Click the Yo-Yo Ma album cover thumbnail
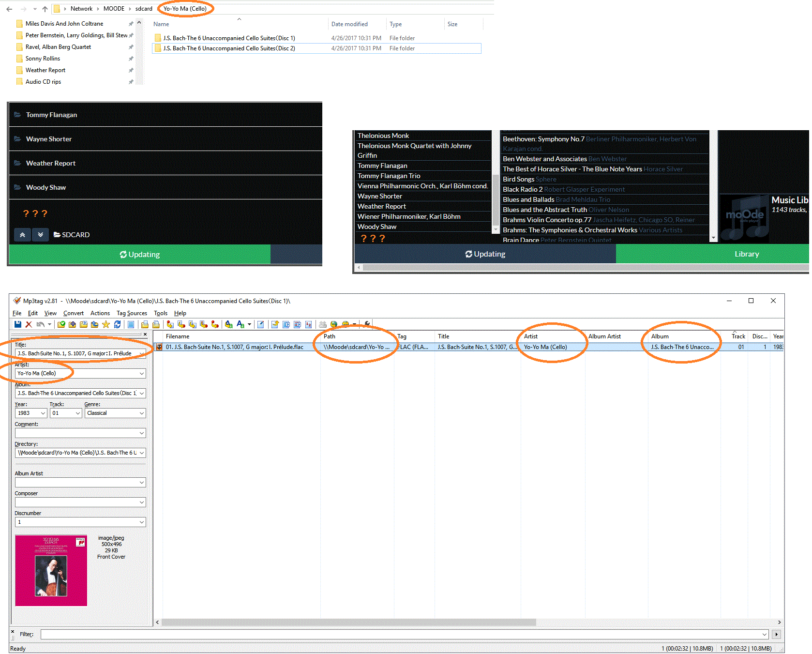The height and width of the screenshot is (654, 812). pos(51,570)
